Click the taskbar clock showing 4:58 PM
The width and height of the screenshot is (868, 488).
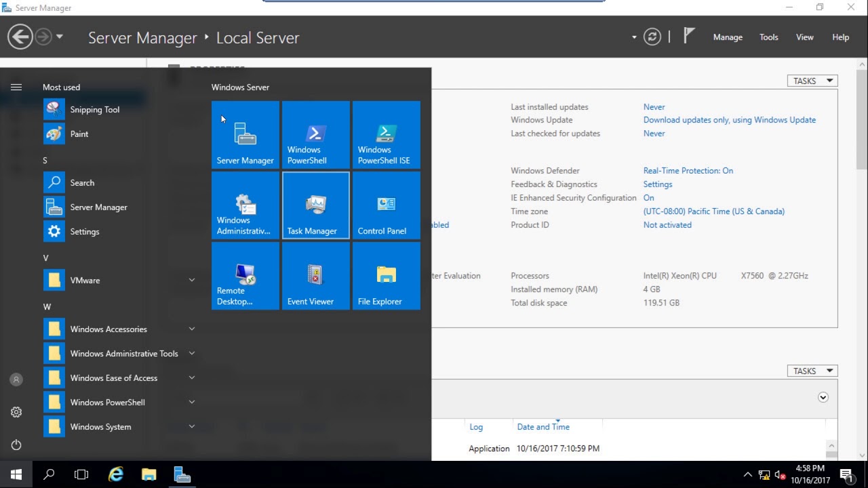[x=810, y=474]
